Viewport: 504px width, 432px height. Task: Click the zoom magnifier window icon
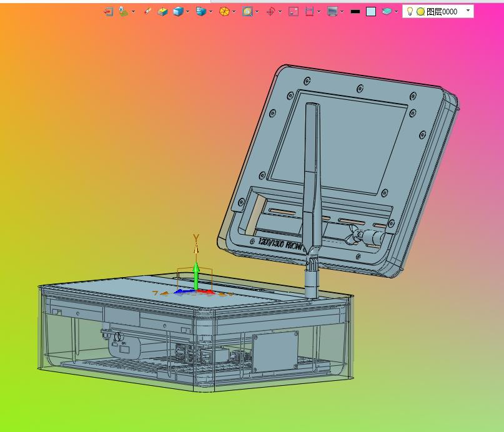(x=247, y=12)
